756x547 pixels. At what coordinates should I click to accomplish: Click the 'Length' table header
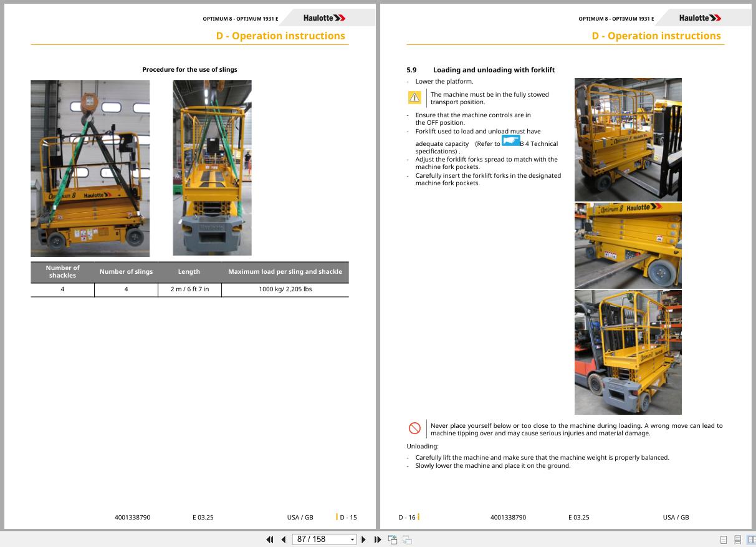point(189,272)
